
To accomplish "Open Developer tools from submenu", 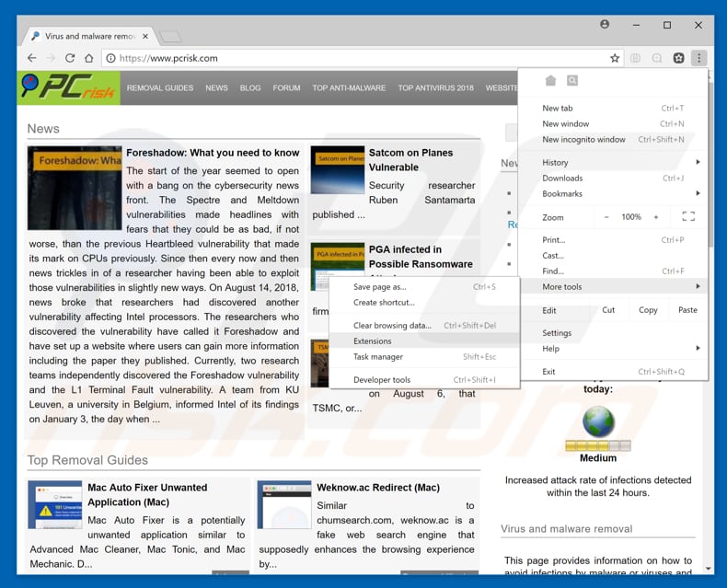I will coord(424,380).
